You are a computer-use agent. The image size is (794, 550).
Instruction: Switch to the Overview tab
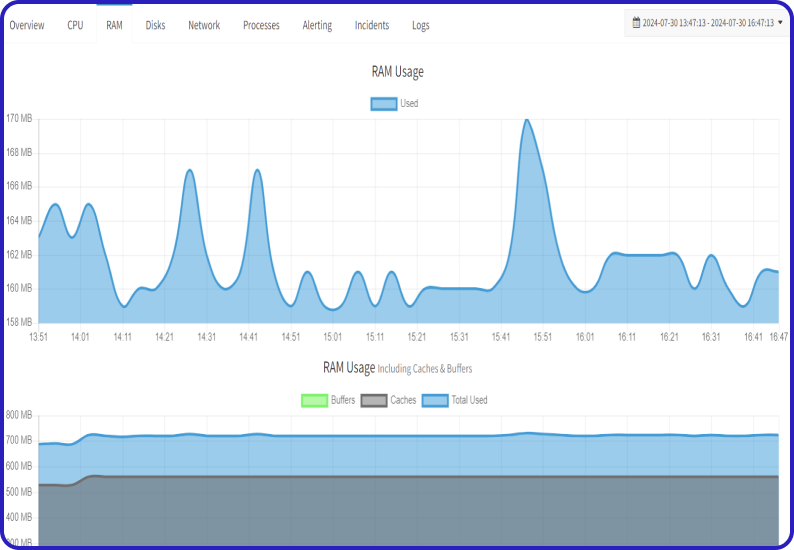click(x=27, y=25)
